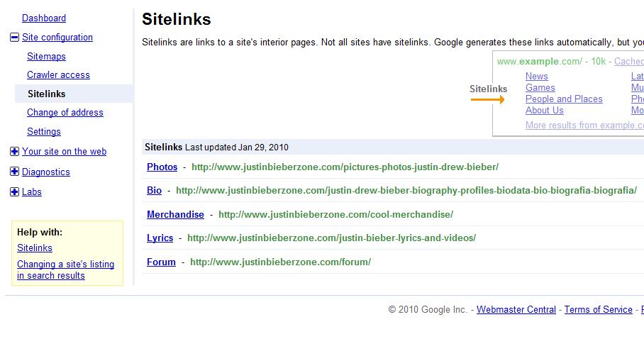Open the Lyrics sitelink

(x=160, y=238)
